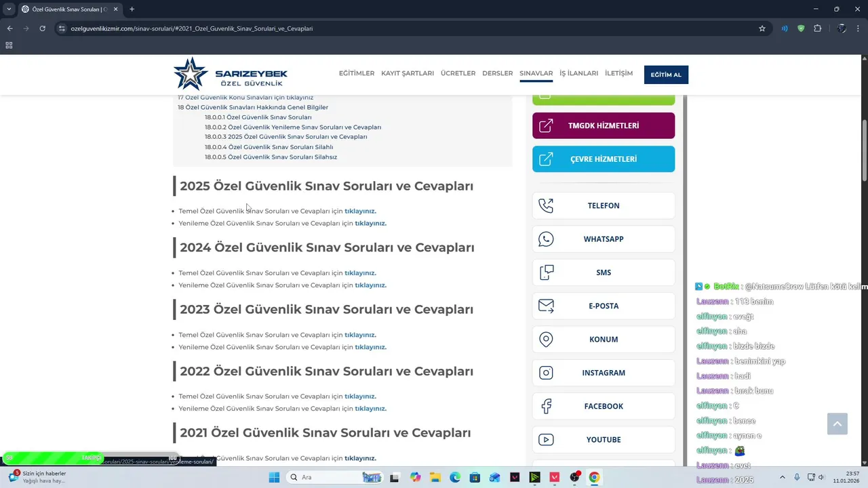868x488 pixels.
Task: Click the volume icon in the system tray
Action: click(822, 477)
